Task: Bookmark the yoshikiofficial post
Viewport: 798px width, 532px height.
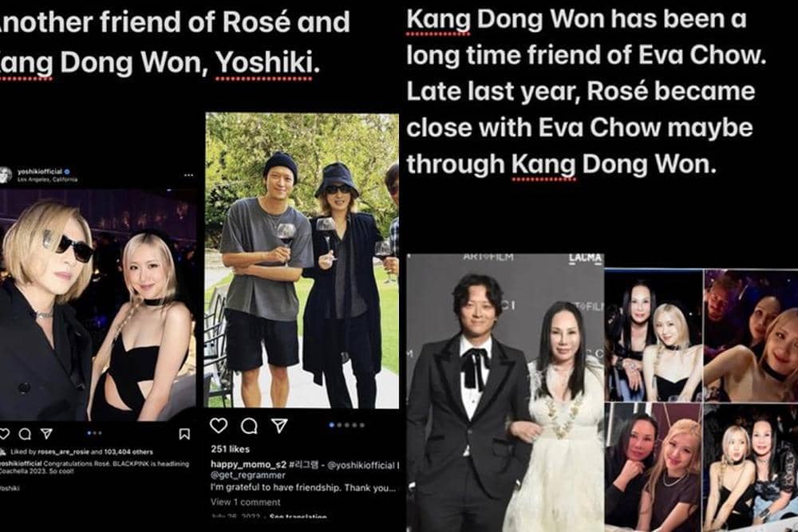Action: (184, 434)
